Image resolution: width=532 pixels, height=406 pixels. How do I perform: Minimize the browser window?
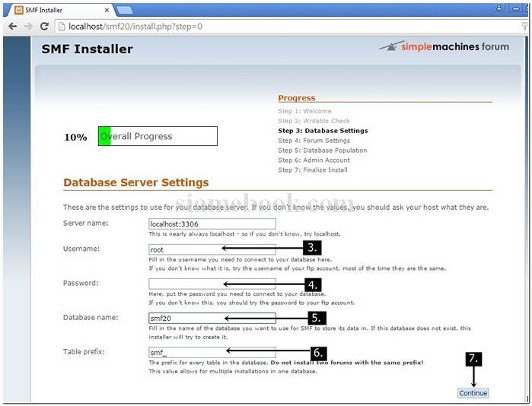tap(516, 8)
